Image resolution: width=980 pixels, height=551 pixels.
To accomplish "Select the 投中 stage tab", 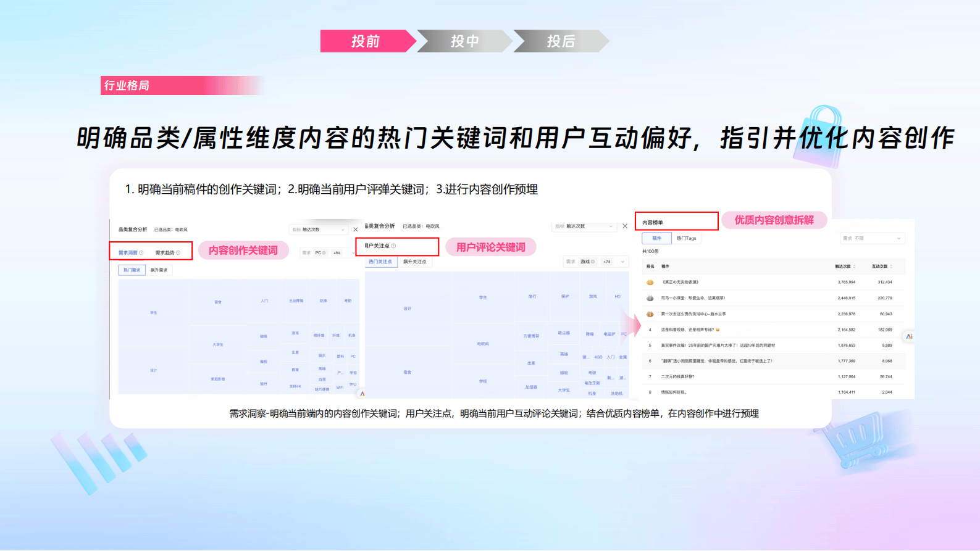I will pyautogui.click(x=464, y=41).
